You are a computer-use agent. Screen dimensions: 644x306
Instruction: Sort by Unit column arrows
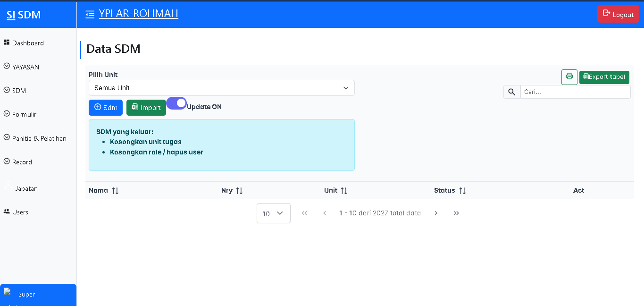(344, 191)
